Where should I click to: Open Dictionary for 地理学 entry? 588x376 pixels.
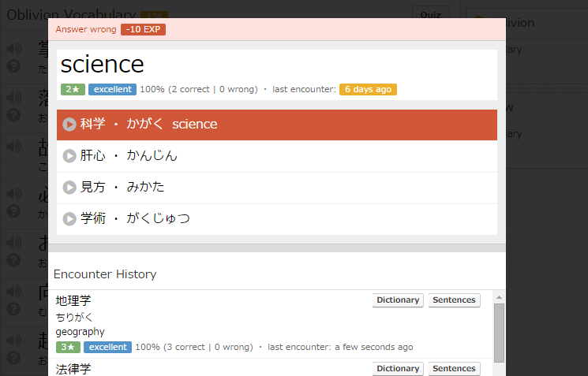(x=398, y=300)
